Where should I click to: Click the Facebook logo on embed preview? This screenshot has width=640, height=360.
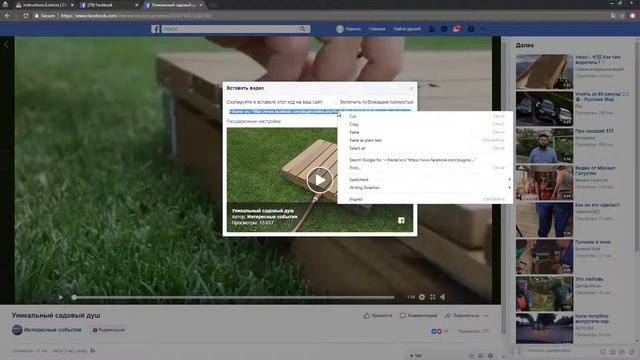401,220
